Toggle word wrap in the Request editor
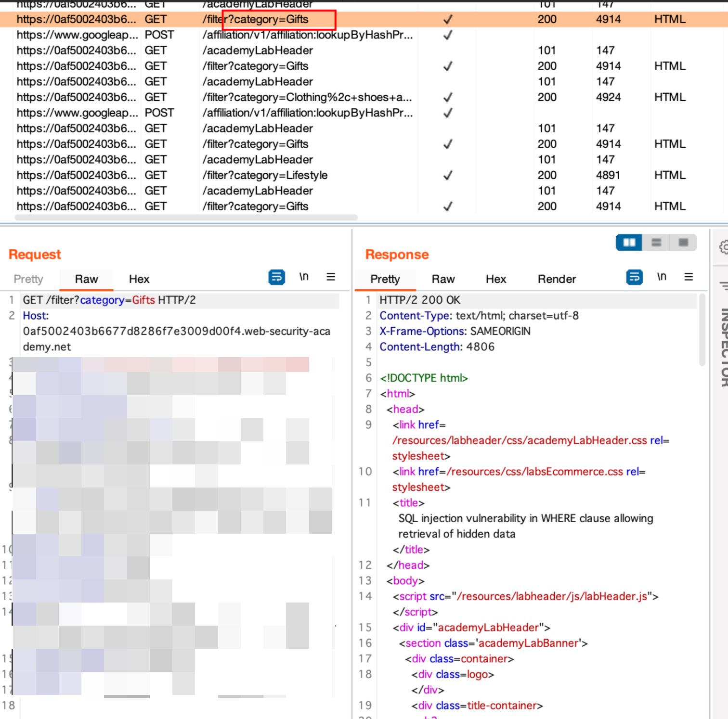Screen dimensions: 728x719 pos(276,277)
